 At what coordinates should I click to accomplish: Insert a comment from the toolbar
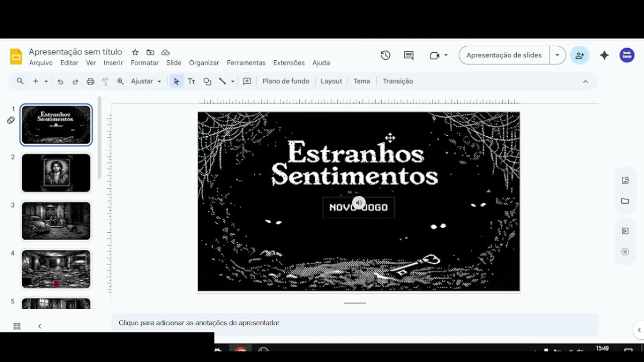coord(247,81)
